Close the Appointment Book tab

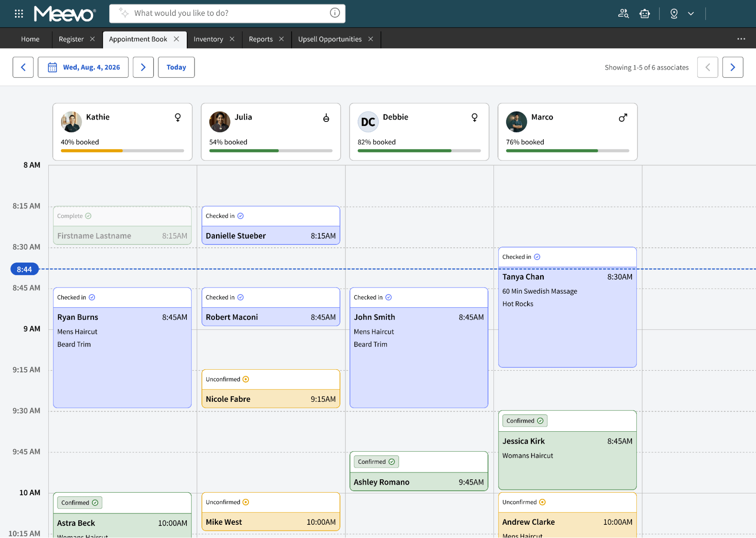click(176, 39)
